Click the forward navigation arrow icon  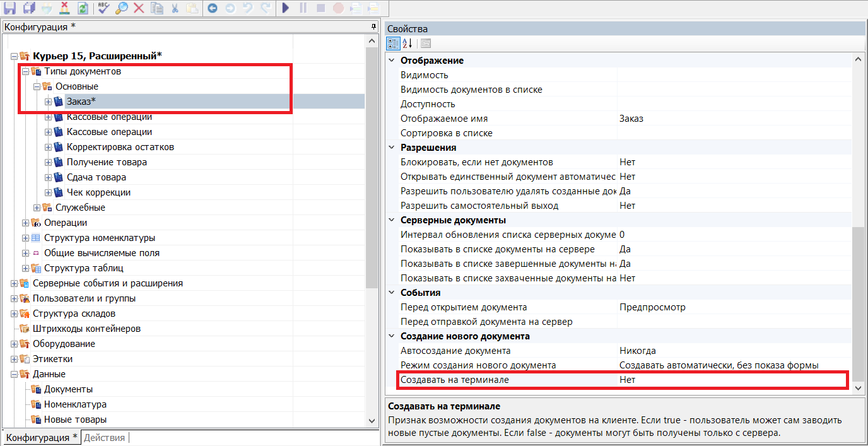[x=230, y=8]
